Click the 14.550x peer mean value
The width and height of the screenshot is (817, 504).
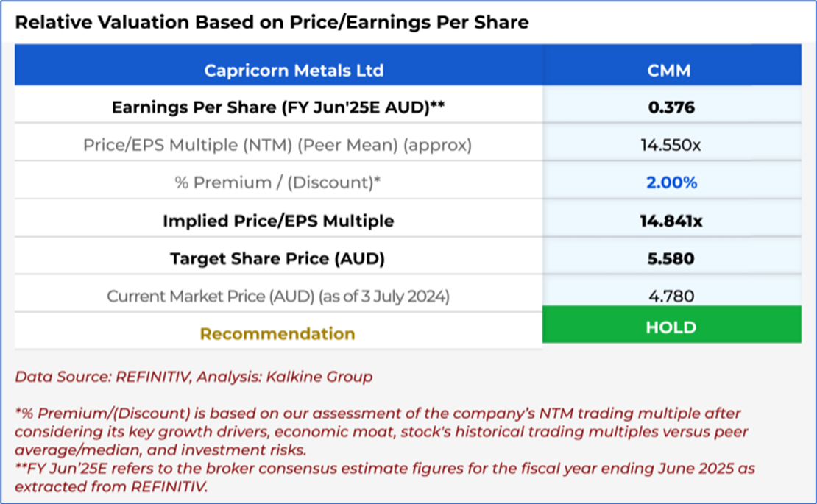[671, 145]
